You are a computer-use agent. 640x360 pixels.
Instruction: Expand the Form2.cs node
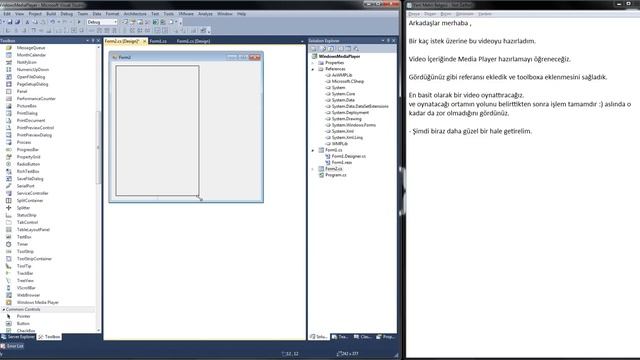click(x=313, y=169)
